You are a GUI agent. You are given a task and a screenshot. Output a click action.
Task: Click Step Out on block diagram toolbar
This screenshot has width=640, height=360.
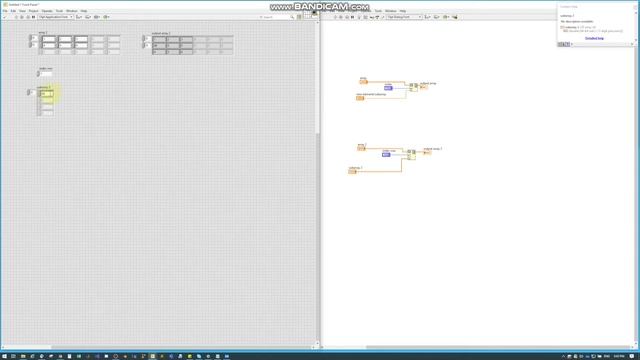383,17
